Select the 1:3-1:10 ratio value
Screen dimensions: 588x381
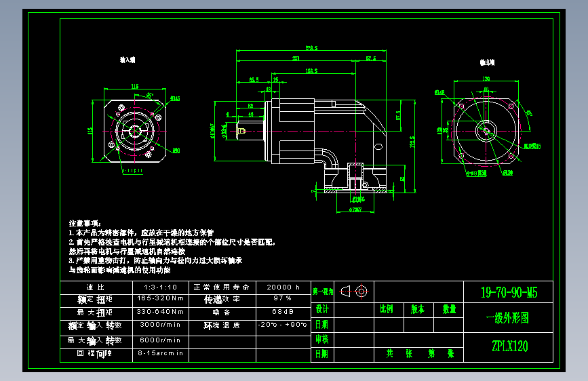pos(161,287)
